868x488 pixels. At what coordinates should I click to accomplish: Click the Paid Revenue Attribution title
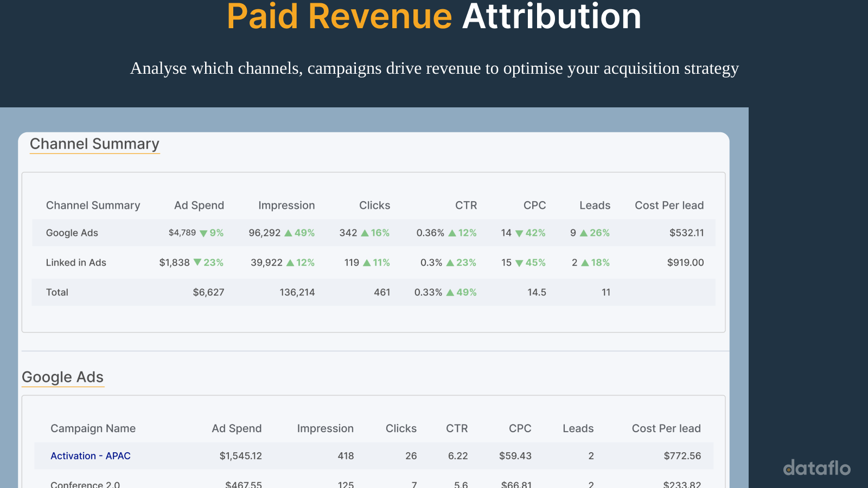click(434, 16)
